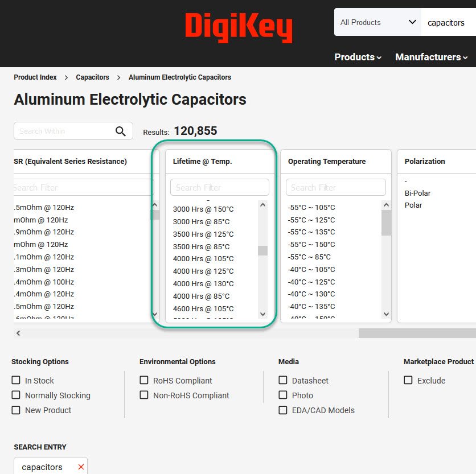Click Lifetime @ Temp. list scroll-up arrow
The image size is (476, 474).
tap(263, 205)
